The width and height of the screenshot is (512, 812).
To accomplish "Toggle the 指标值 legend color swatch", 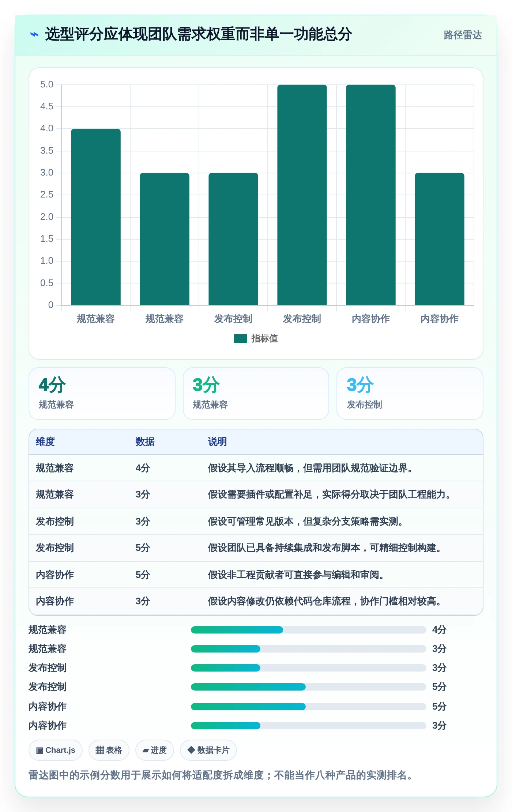I will (x=241, y=339).
